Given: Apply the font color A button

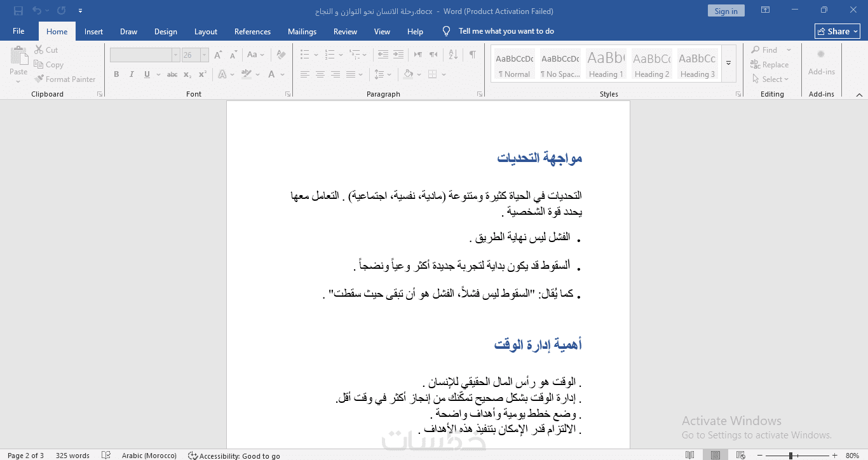Looking at the screenshot, I should 272,74.
